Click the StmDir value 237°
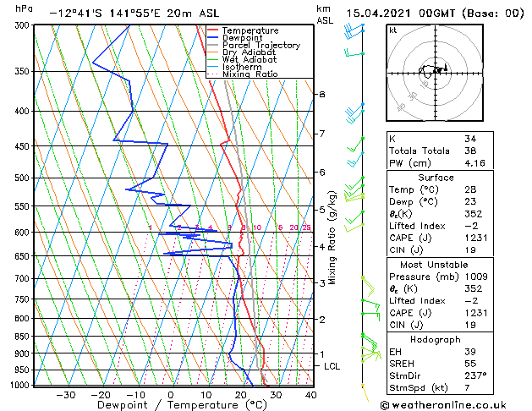The image size is (532, 411). coord(475,375)
